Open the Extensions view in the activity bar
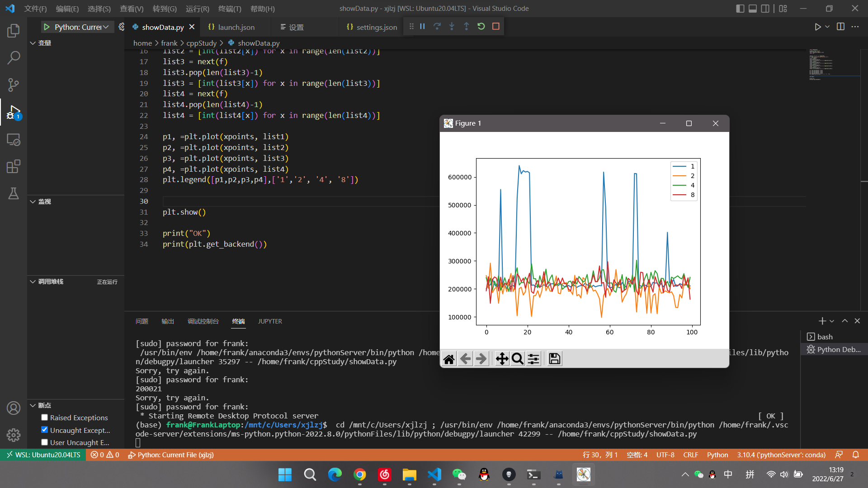Viewport: 868px width, 488px height. click(x=14, y=167)
